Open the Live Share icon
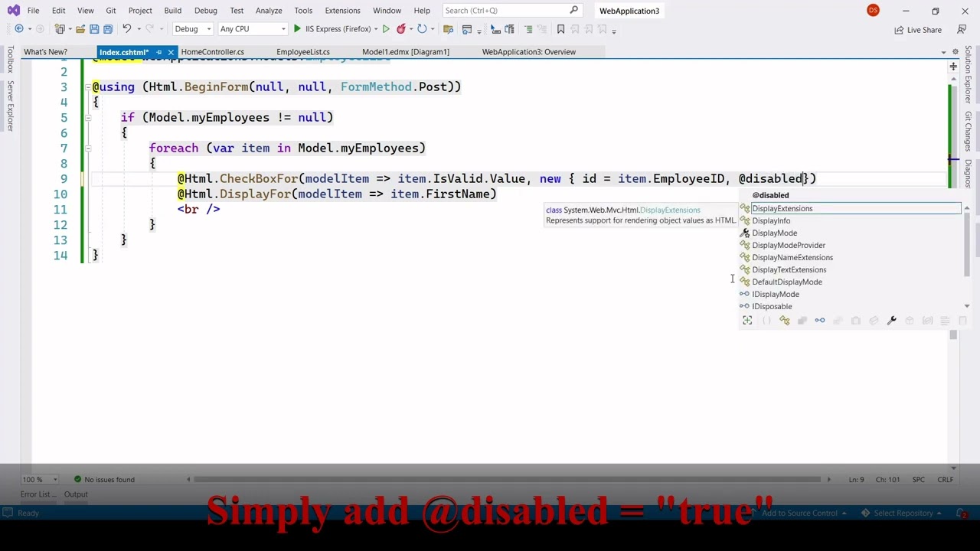 pos(899,30)
